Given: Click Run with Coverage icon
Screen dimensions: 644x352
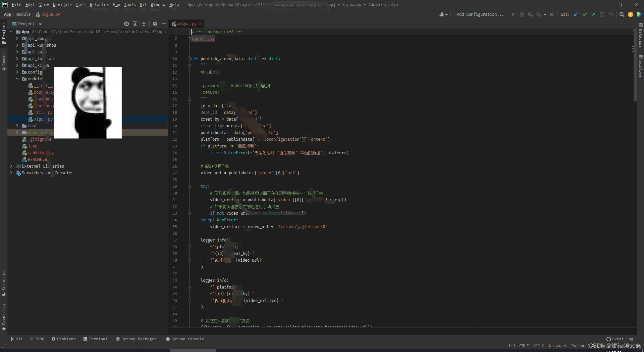Looking at the screenshot, I should pyautogui.click(x=530, y=14).
